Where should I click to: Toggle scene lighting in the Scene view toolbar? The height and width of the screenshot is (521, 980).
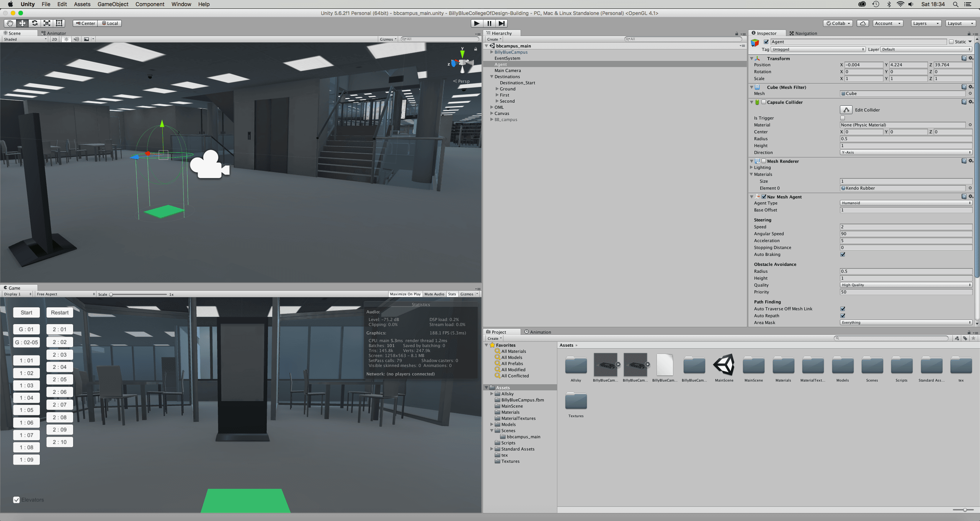click(66, 39)
